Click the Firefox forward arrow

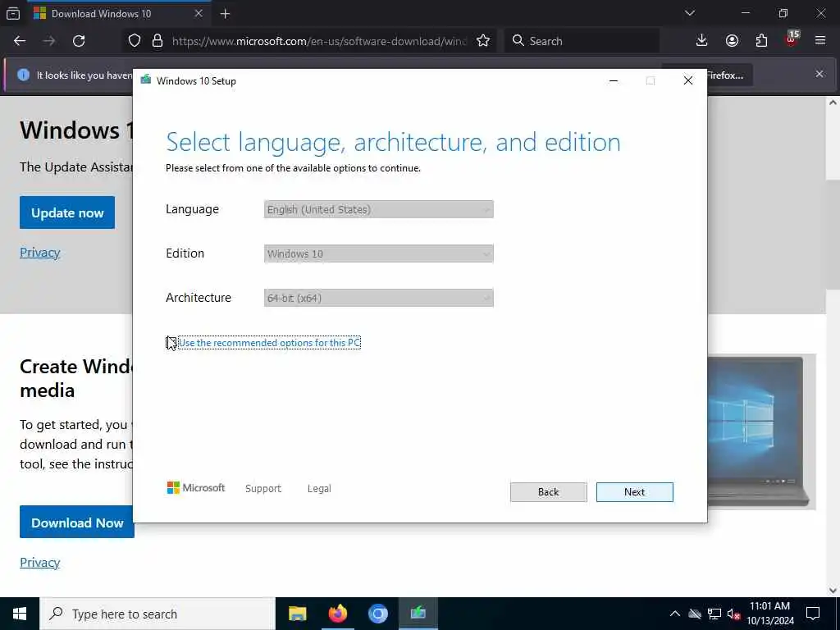coord(49,41)
